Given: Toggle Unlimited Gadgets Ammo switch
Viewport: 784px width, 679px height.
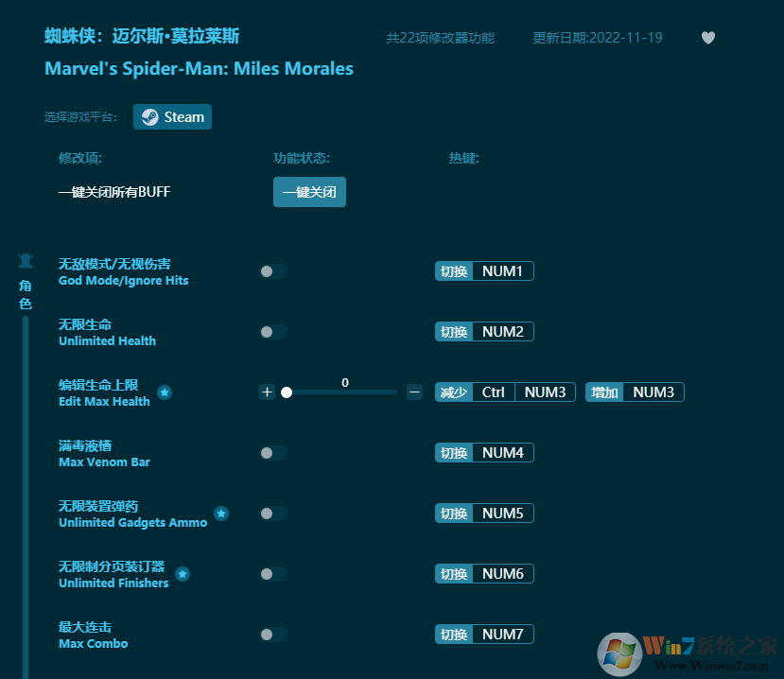Looking at the screenshot, I should tap(273, 514).
